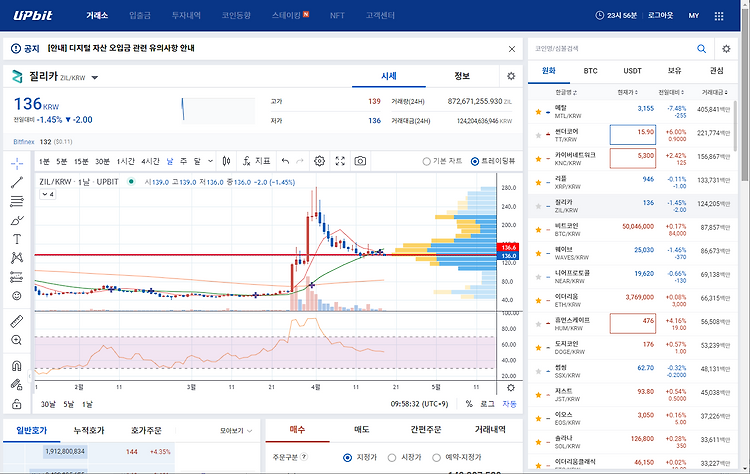
Task: Open chart axis settings gear at bottom
Action: 510,387
